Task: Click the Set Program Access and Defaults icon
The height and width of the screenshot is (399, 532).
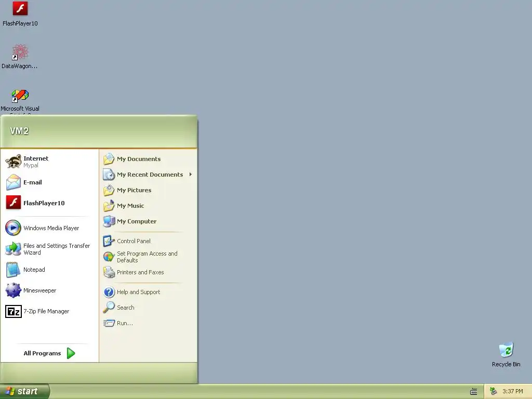Action: tap(109, 257)
